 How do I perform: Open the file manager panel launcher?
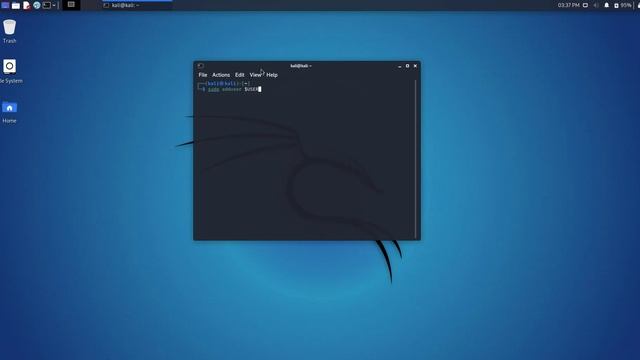(16, 5)
